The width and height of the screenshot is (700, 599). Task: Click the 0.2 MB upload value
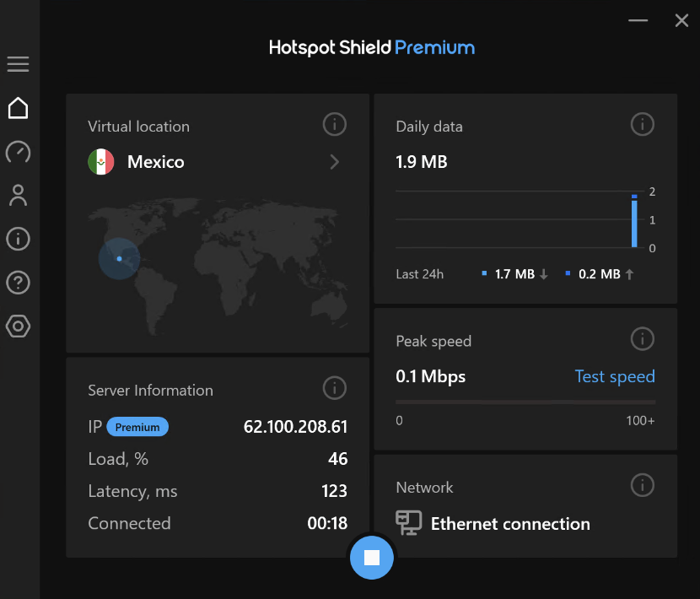tap(600, 274)
